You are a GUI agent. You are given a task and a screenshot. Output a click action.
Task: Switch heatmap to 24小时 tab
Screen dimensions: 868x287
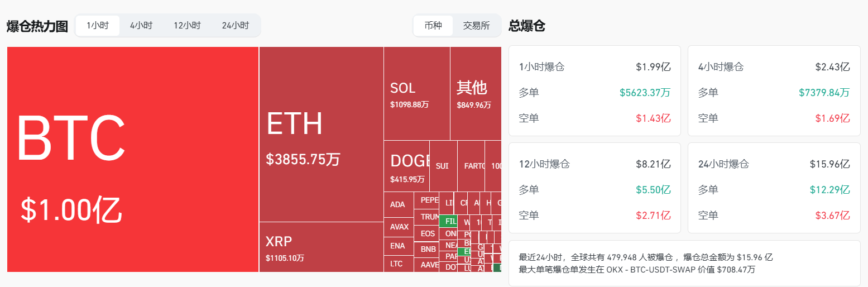click(x=235, y=26)
